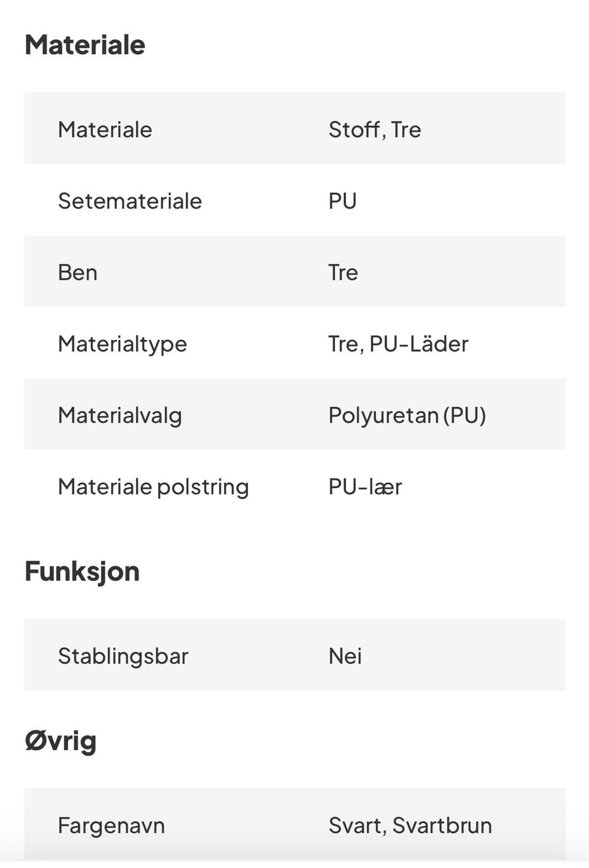This screenshot has height=868, width=589.
Task: Click the Setemateriale label
Action: point(130,201)
